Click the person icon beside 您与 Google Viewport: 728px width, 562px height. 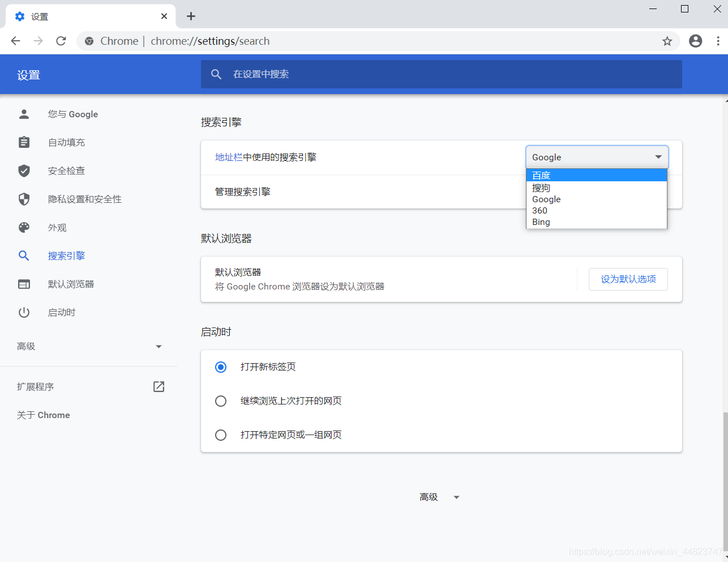click(24, 114)
